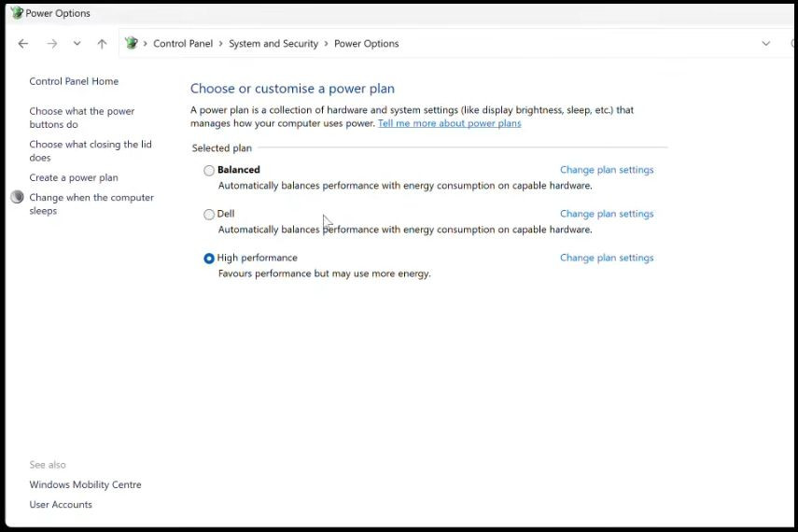Screen dimensions: 798x532
Task: Click the Forward navigation arrow
Action: (52, 44)
